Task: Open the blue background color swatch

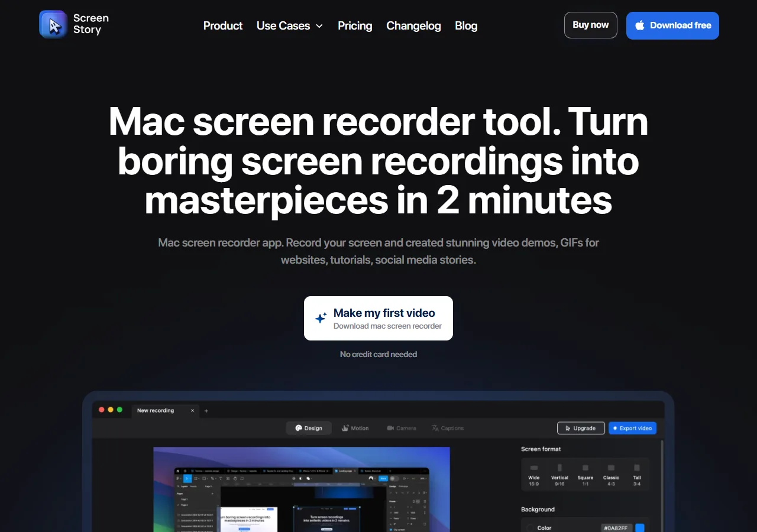Action: [639, 528]
